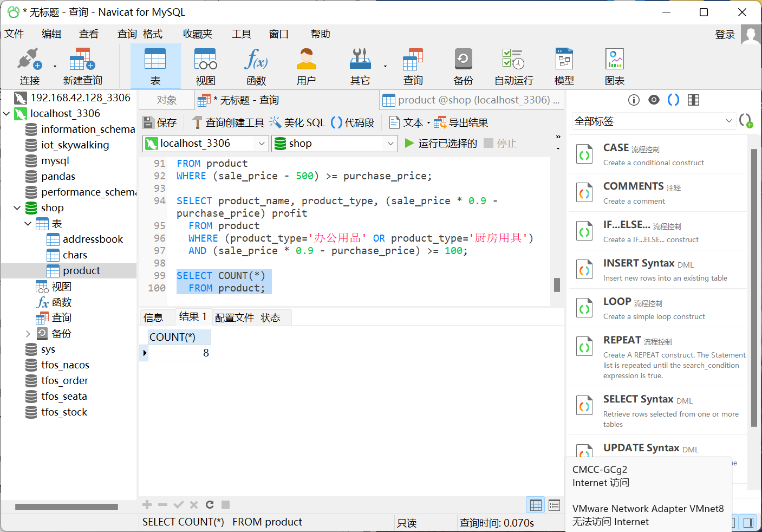Screen dimensions: 762x532
Task: Collapse the shop database node
Action: 17,208
